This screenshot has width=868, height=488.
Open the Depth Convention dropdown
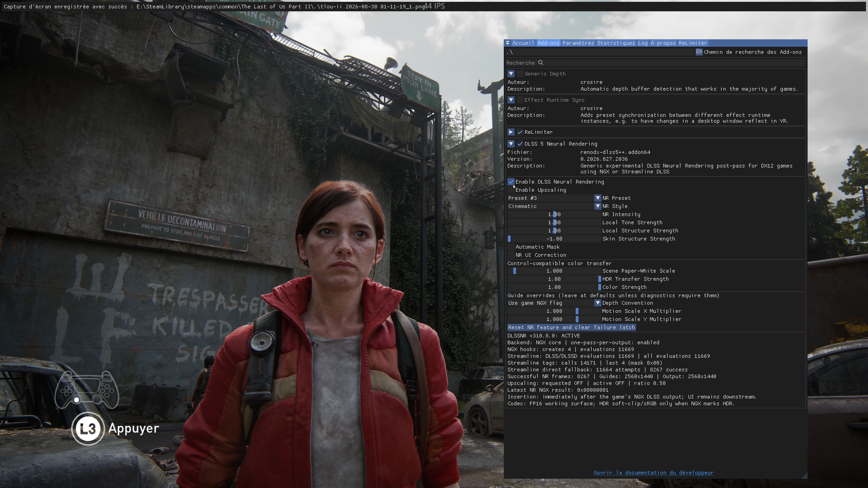click(x=554, y=303)
